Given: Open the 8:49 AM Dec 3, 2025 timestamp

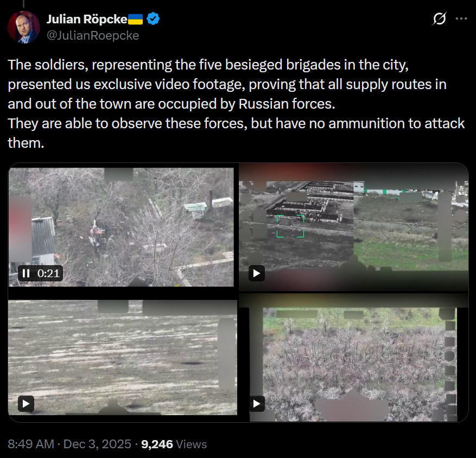Looking at the screenshot, I should point(69,444).
